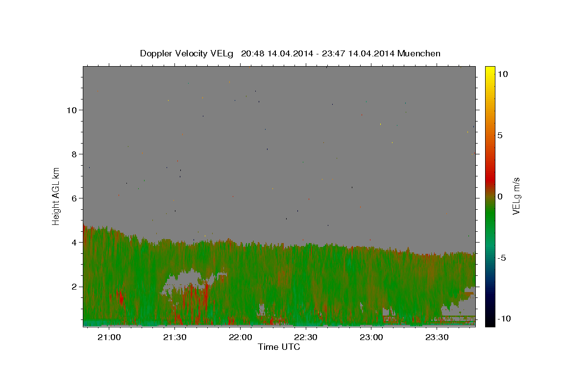Click the height axis label 10
Screen dimensions: 588x392
[72, 110]
